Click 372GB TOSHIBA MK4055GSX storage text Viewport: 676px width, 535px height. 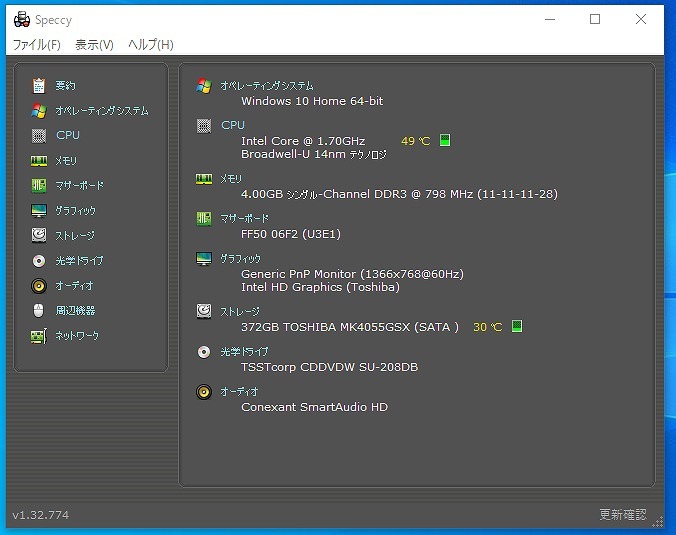tap(350, 327)
